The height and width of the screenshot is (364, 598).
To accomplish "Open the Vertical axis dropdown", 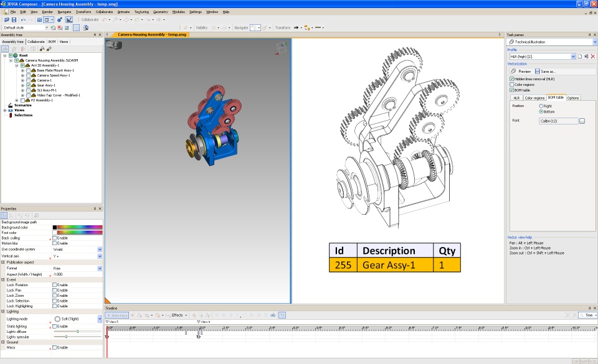I will 100,256.
